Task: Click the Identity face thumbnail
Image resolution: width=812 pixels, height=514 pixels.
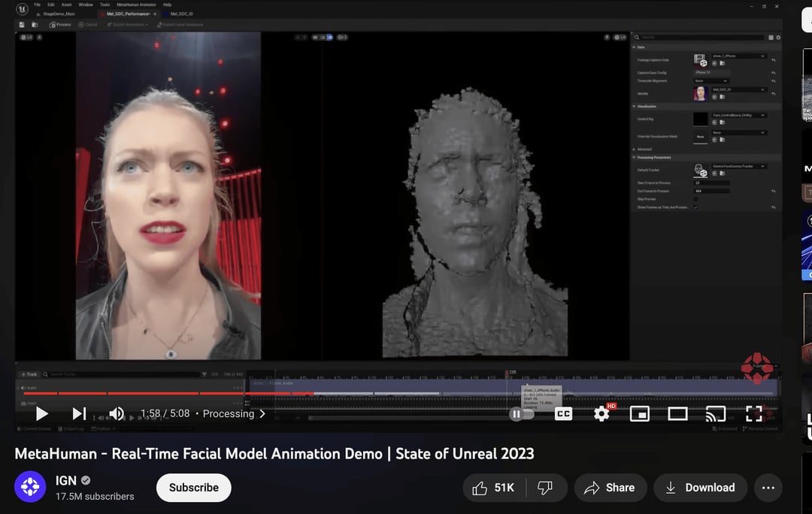Action: pos(700,94)
